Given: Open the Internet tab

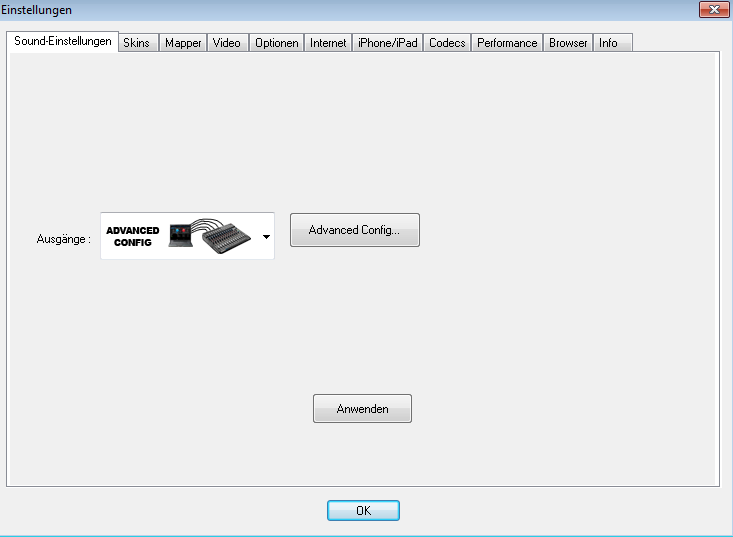Looking at the screenshot, I should coord(328,43).
